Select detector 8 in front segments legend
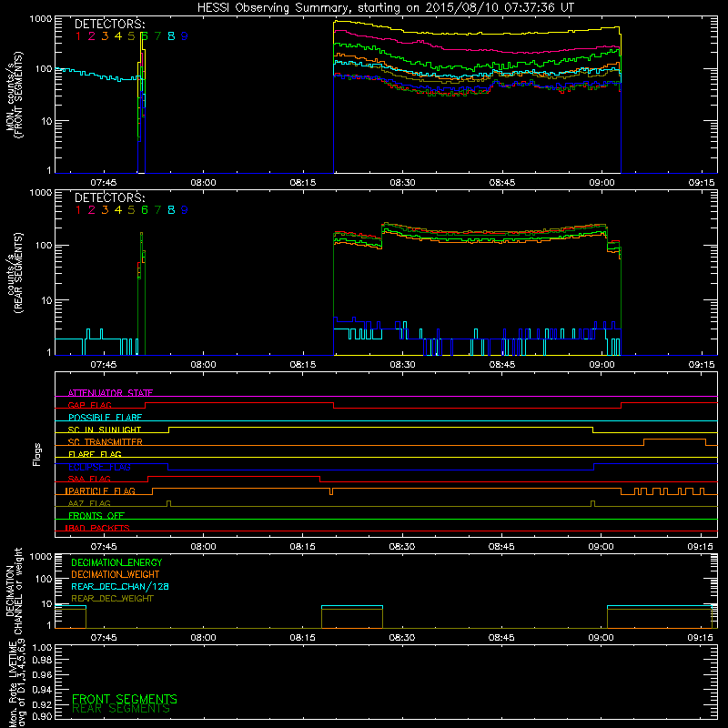The image size is (728, 728). coord(171,36)
